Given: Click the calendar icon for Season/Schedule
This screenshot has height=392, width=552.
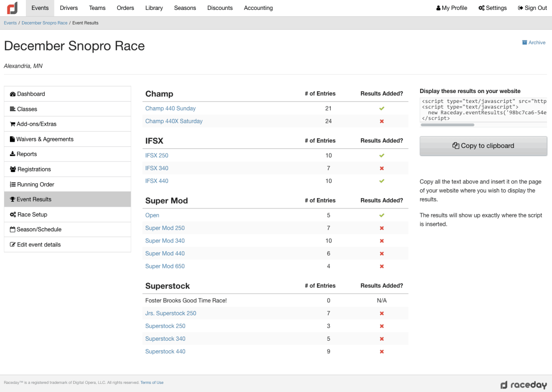Looking at the screenshot, I should pyautogui.click(x=13, y=230).
